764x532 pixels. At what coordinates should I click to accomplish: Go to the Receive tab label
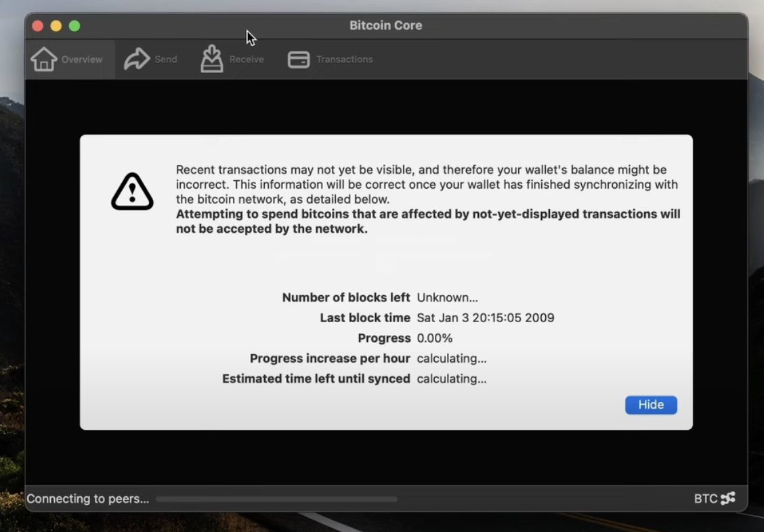tap(247, 60)
